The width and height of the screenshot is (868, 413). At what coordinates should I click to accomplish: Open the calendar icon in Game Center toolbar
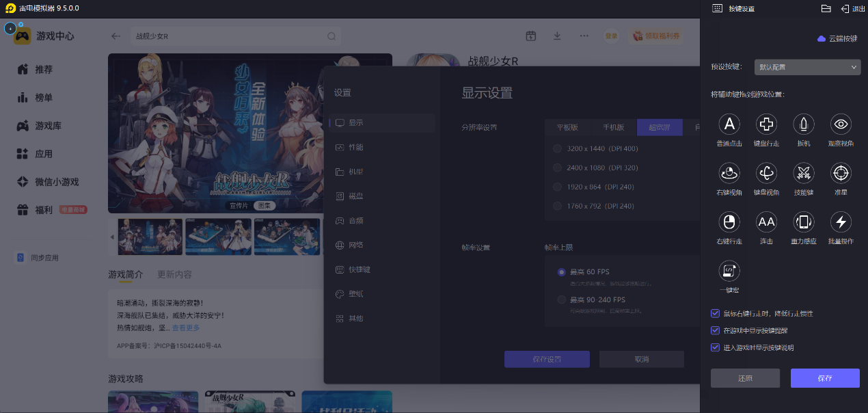(530, 36)
